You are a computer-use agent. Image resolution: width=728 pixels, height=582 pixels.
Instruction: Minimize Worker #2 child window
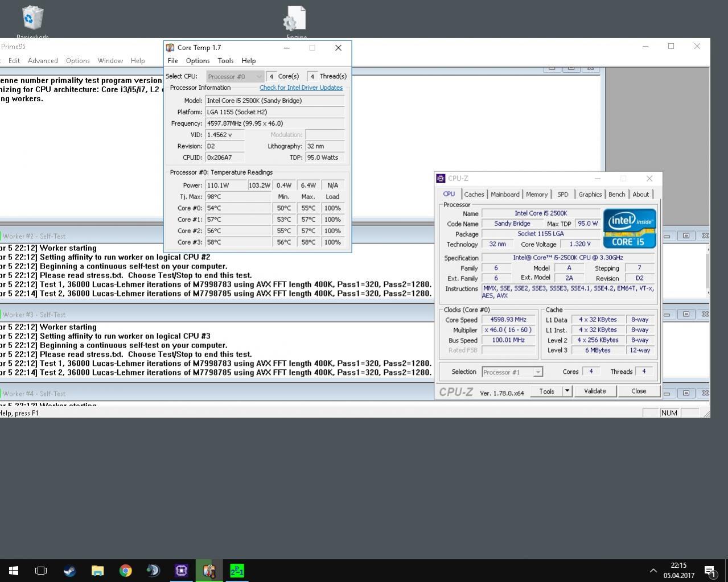point(667,236)
